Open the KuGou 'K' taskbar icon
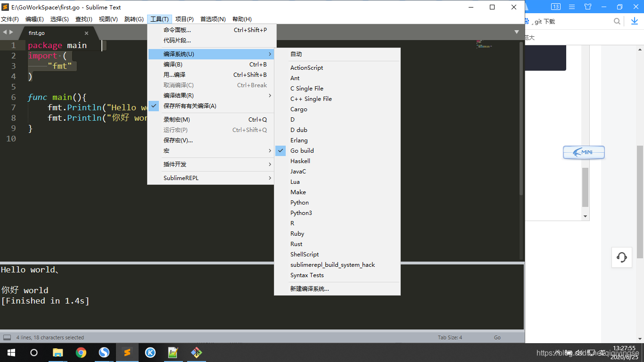Viewport: 644px width, 362px height. pos(150,353)
